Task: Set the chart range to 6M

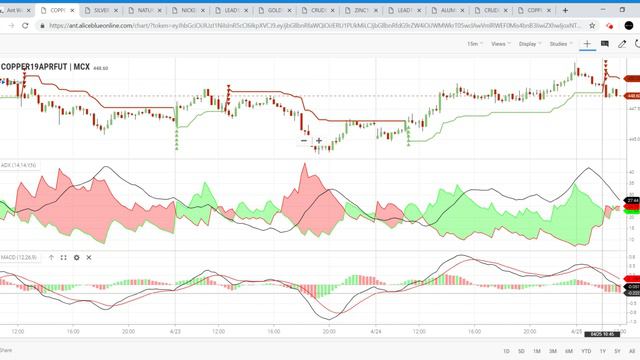Action: tap(569, 351)
